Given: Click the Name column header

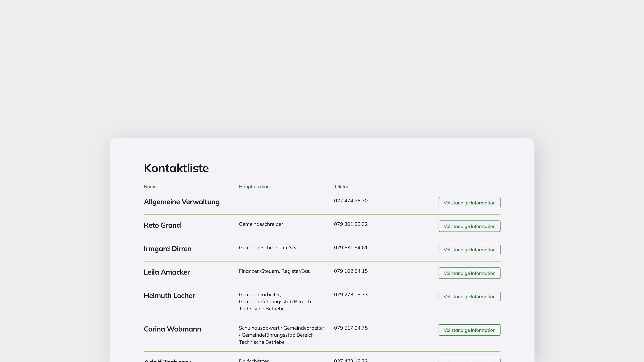Looking at the screenshot, I should tap(150, 187).
